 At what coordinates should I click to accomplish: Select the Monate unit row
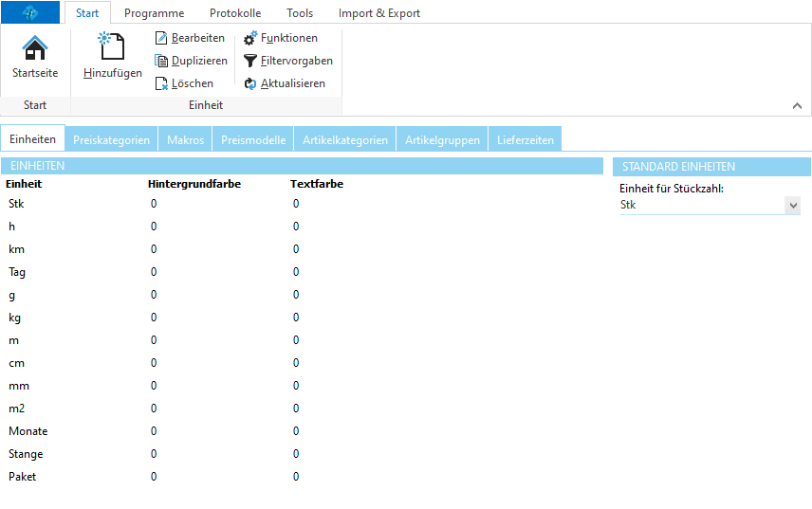pyautogui.click(x=28, y=431)
